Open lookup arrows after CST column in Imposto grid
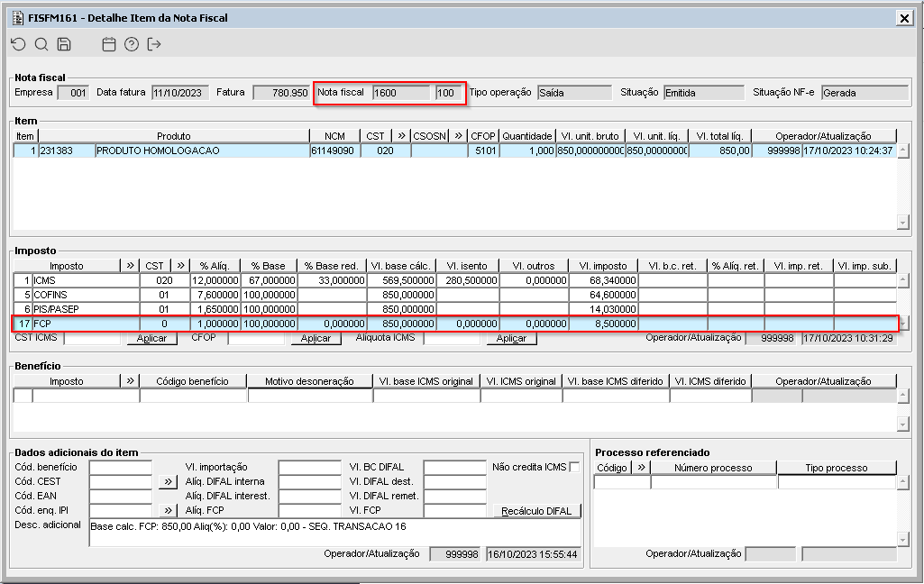This screenshot has height=584, width=924. click(181, 266)
